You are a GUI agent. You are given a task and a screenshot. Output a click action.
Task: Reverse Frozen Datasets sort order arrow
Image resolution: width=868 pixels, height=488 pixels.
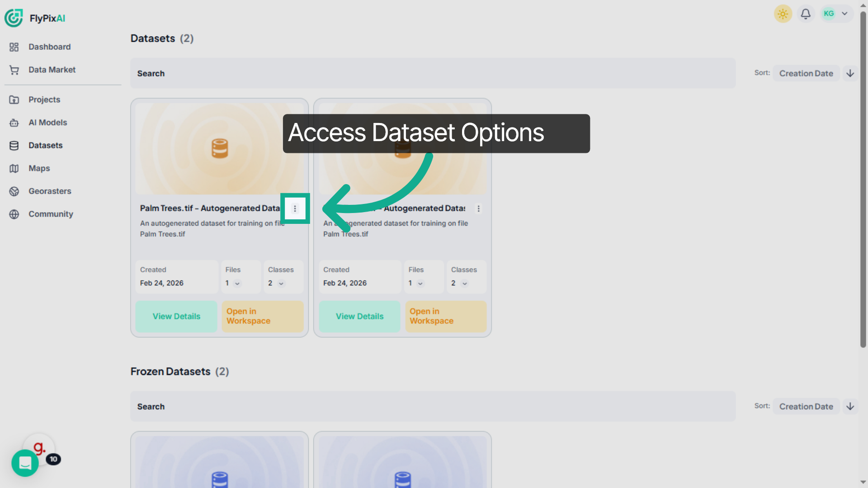850,406
